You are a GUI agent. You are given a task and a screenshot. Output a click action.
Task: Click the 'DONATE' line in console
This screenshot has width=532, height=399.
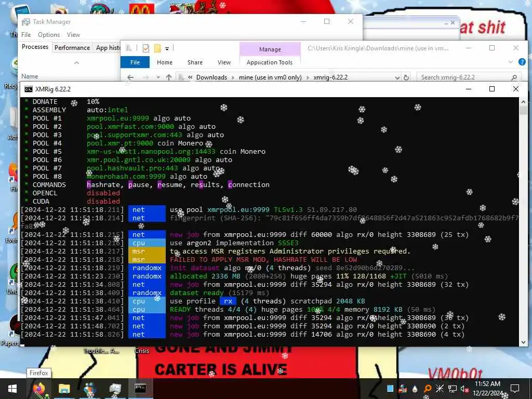click(x=63, y=101)
